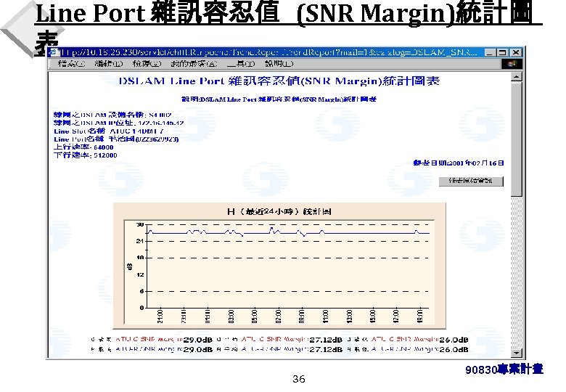Click the scrollbar up arrow
The height and width of the screenshot is (392, 566).
coord(517,77)
